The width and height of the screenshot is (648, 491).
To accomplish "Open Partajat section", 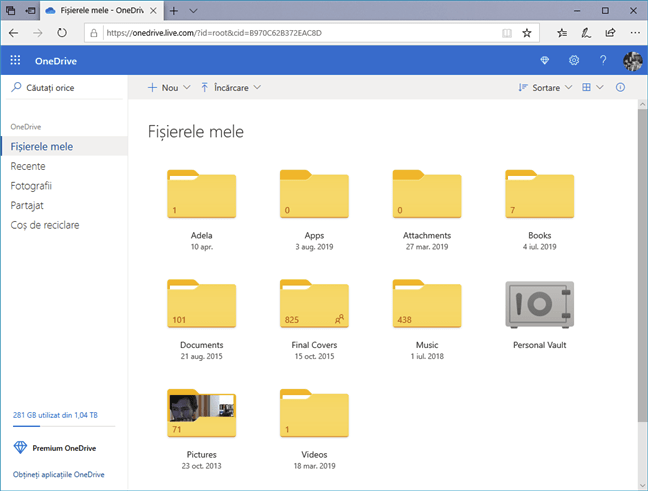I will pyautogui.click(x=27, y=205).
